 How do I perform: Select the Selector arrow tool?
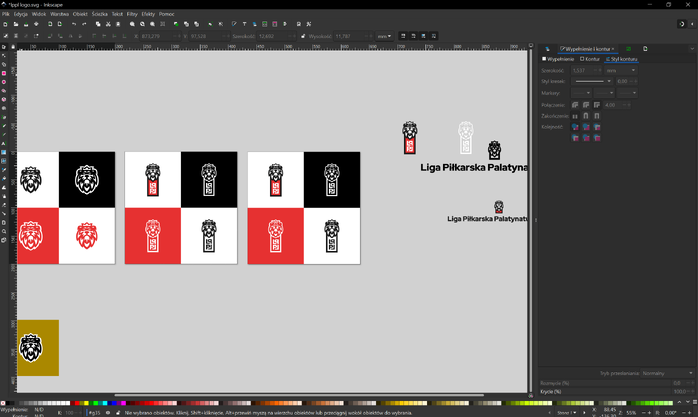[4, 47]
